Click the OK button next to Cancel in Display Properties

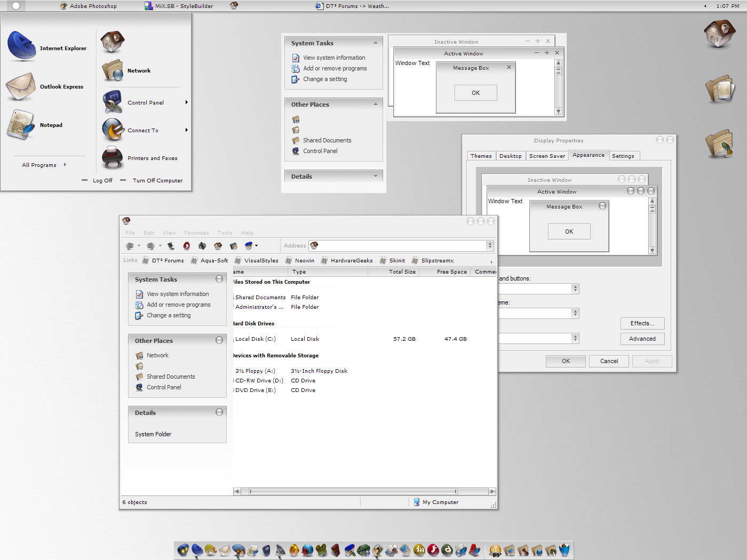point(566,361)
